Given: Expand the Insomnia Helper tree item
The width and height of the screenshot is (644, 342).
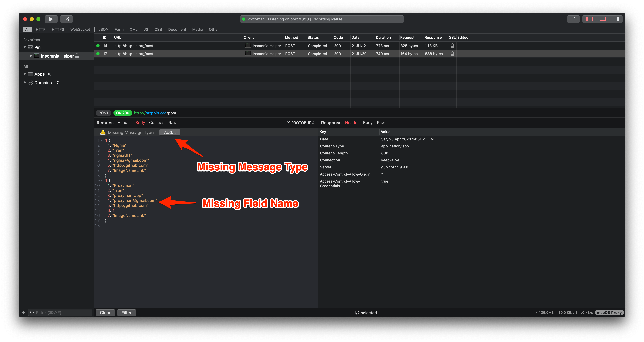Looking at the screenshot, I should pos(30,56).
